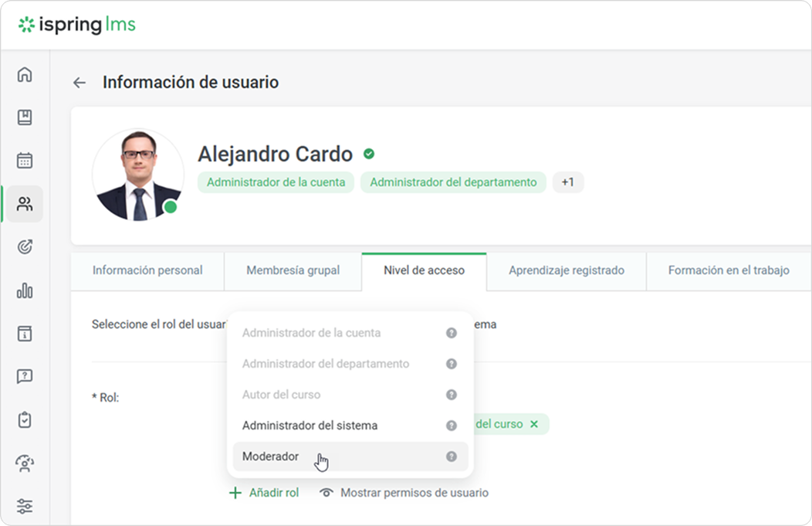
Task: Click the settings sliders icon in sidebar
Action: pyautogui.click(x=25, y=507)
